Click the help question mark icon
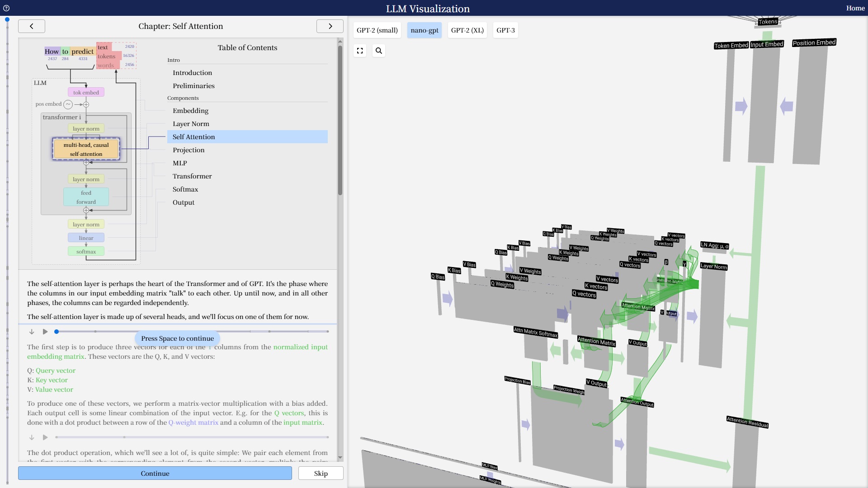Screen dimensions: 868x488 tap(6, 8)
